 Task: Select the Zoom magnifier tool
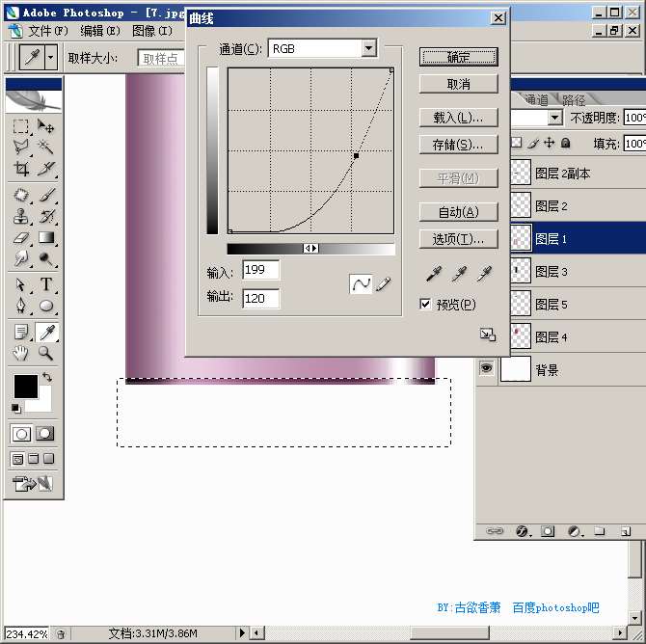45,354
